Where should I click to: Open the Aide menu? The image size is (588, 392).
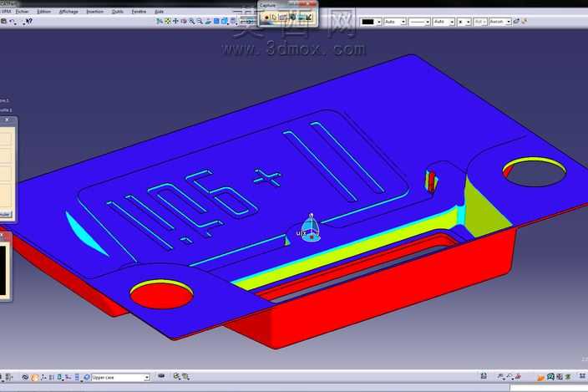[159, 12]
